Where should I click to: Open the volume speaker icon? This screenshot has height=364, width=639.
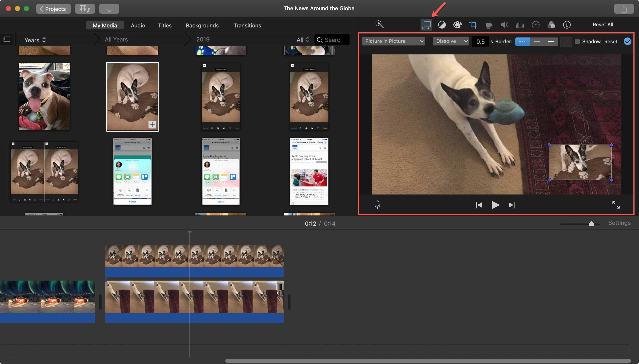click(x=504, y=25)
